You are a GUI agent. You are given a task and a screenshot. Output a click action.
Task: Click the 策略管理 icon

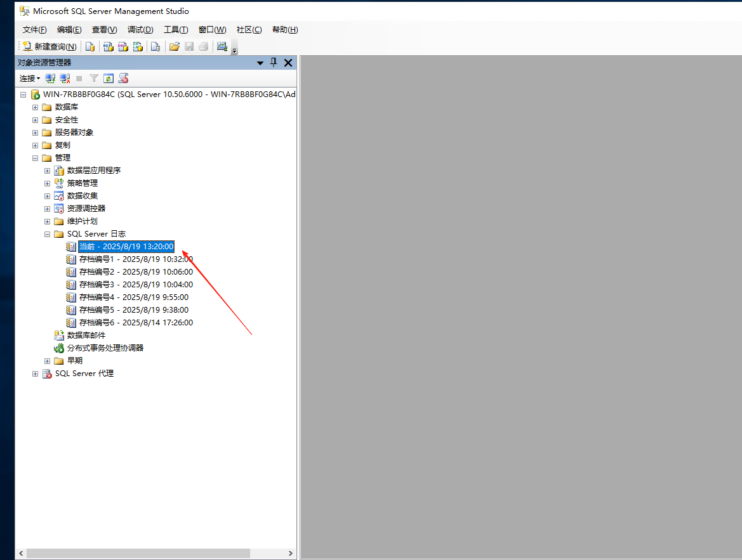coord(59,183)
